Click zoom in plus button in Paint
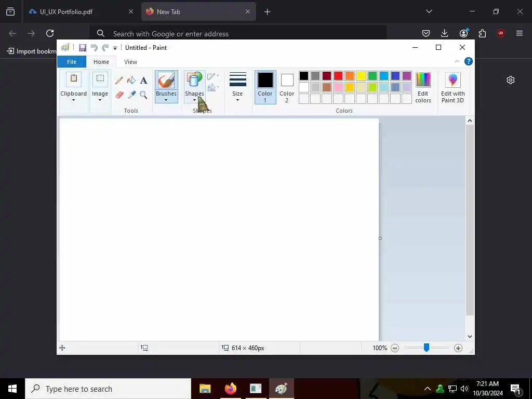The image size is (532, 399). coord(458,348)
